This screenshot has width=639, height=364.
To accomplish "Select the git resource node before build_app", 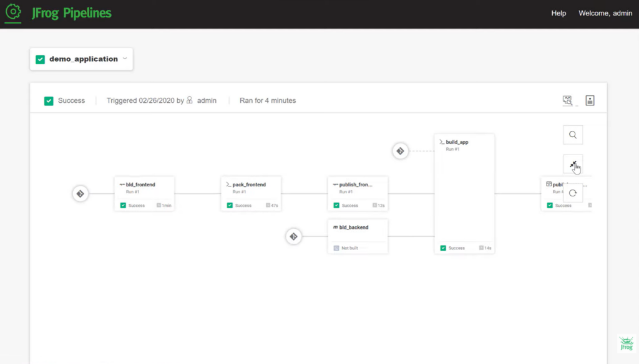I will [x=400, y=151].
